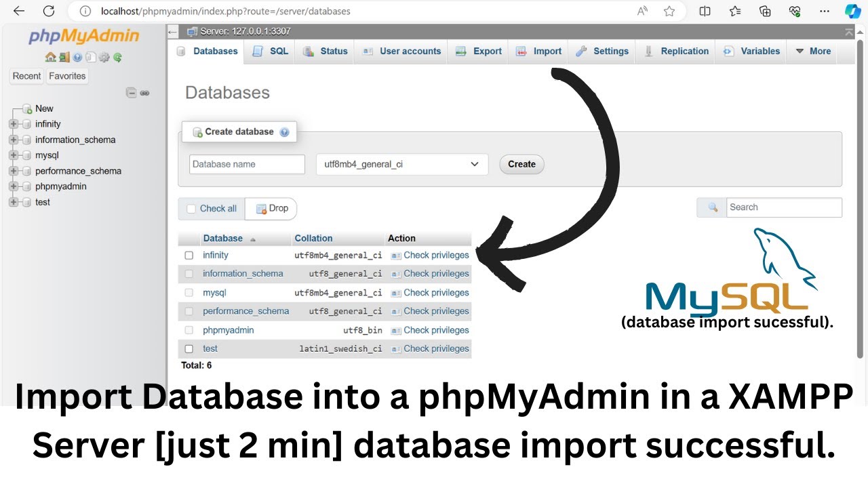Click the browser address bar URL
868x488 pixels.
coord(226,11)
